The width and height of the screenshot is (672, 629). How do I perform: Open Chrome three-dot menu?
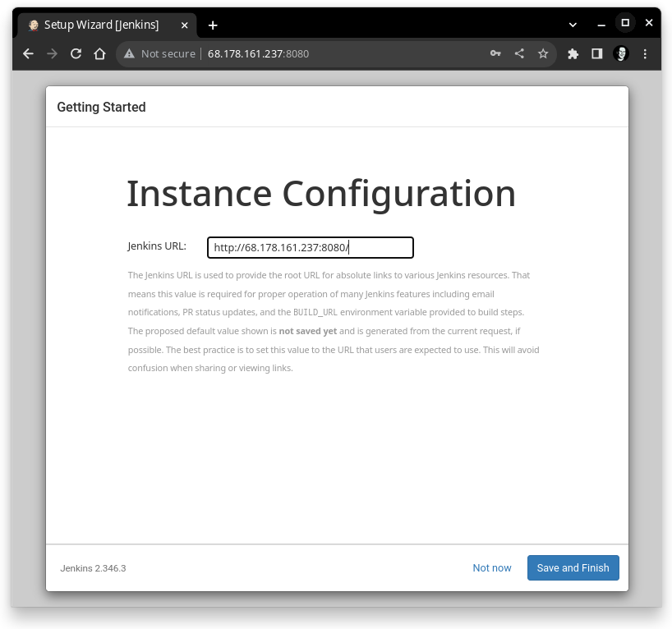pos(645,53)
